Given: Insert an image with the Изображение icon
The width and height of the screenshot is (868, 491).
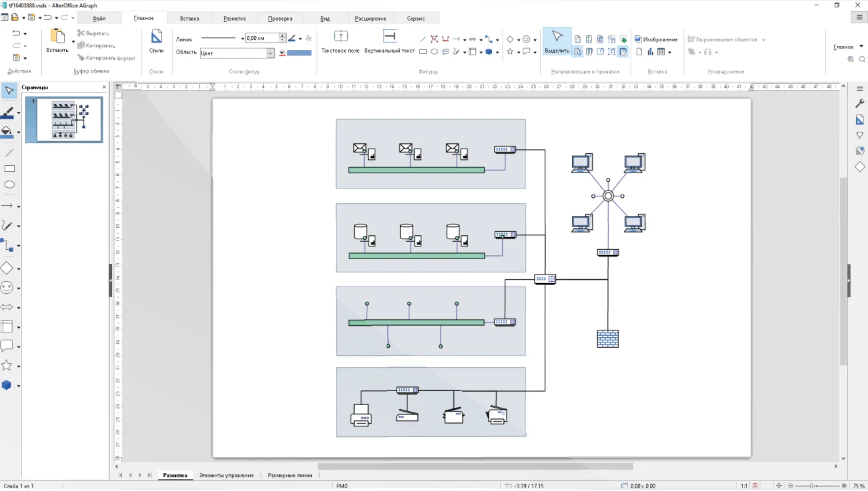Looking at the screenshot, I should click(656, 39).
